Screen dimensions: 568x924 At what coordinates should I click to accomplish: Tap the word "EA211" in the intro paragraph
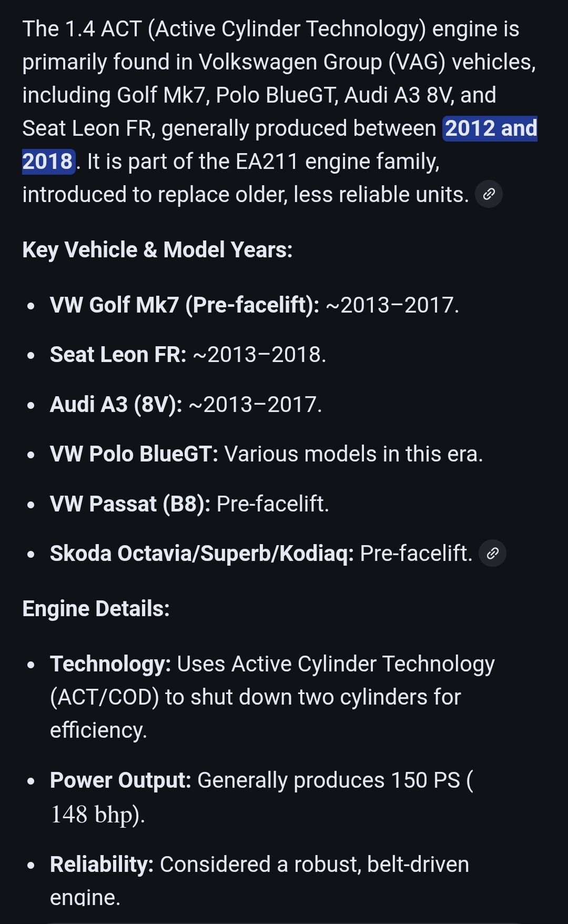coord(267,162)
